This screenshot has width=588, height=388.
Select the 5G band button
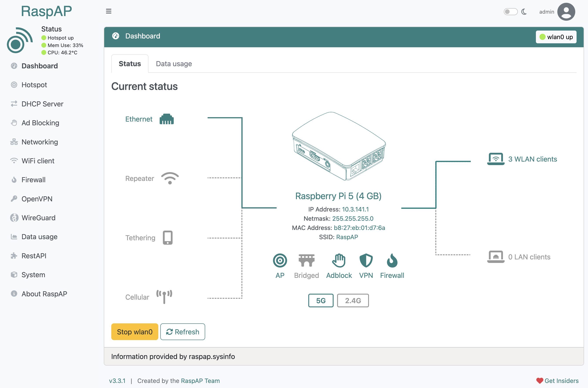321,301
